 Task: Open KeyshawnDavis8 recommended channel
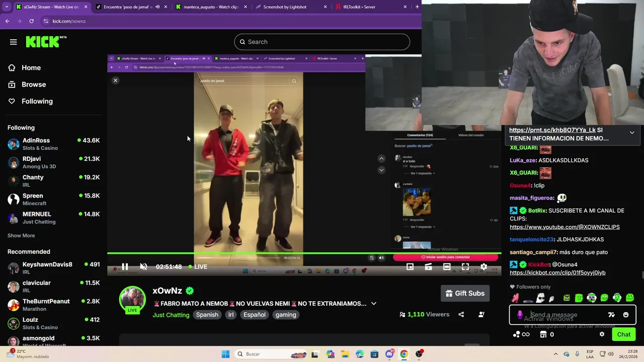53,268
